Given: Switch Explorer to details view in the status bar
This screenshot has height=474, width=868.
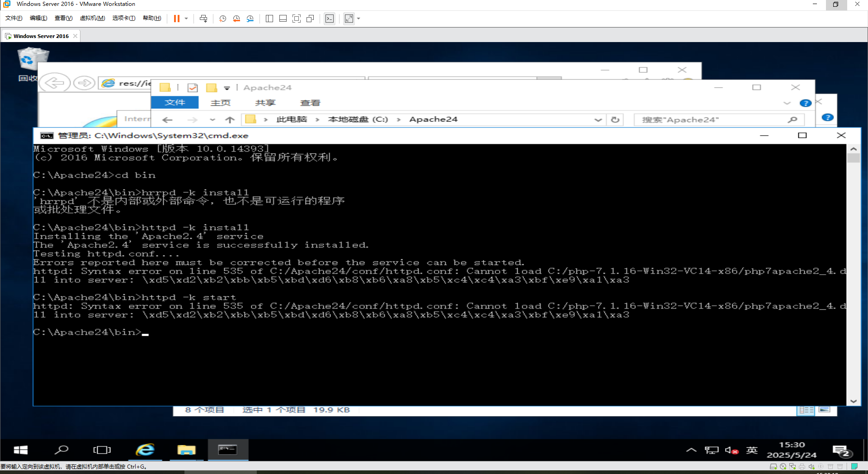Looking at the screenshot, I should pyautogui.click(x=807, y=410).
